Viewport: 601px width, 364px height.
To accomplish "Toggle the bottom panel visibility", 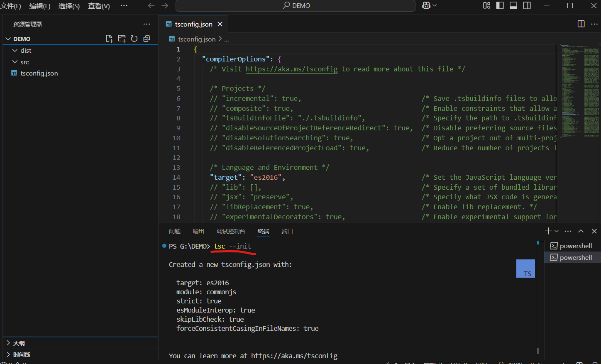I will (x=513, y=5).
